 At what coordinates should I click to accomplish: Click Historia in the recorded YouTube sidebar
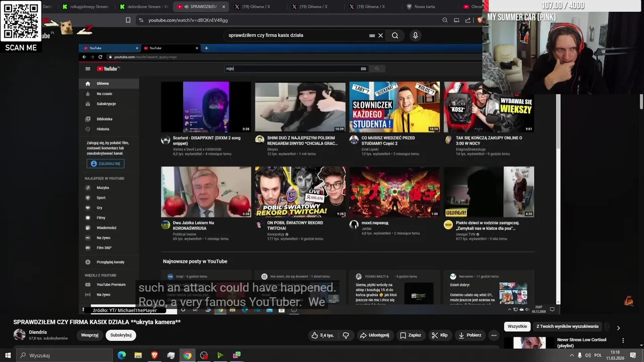tap(103, 129)
